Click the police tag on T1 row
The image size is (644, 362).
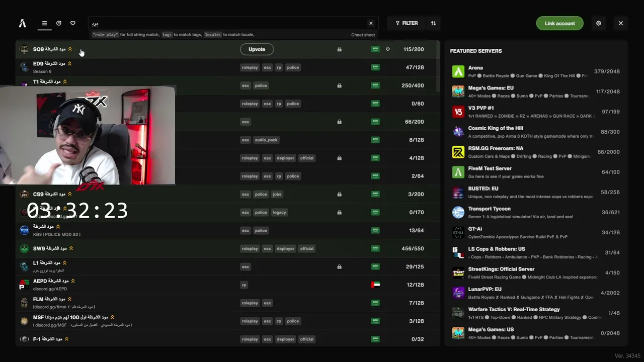coord(261,85)
